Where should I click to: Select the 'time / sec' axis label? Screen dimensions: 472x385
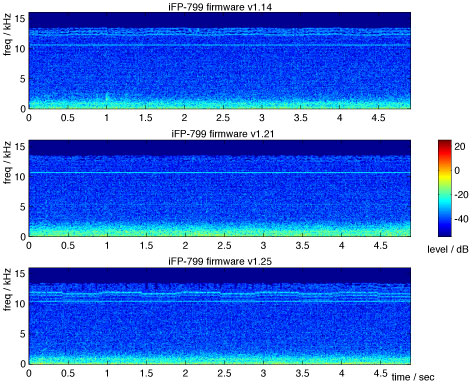pyautogui.click(x=413, y=377)
